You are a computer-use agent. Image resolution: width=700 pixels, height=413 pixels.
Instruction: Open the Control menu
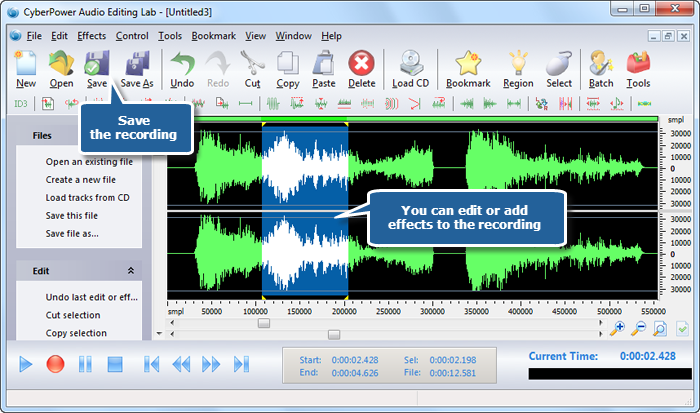pos(132,36)
